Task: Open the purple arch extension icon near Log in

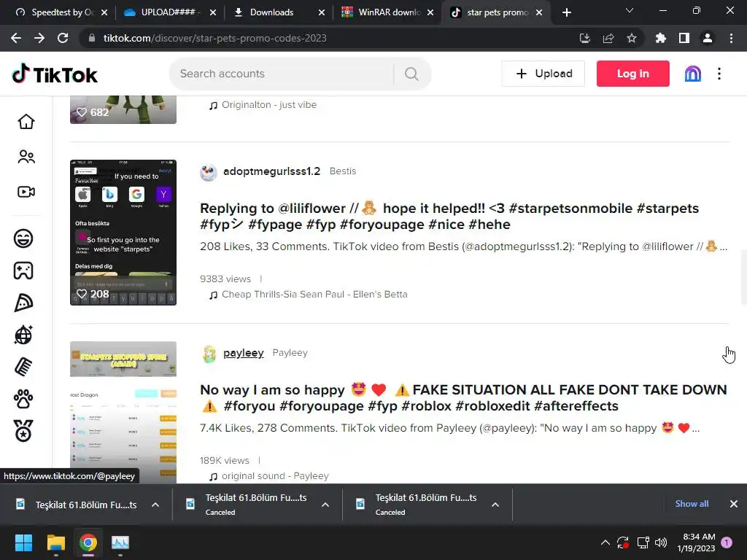Action: coord(693,74)
